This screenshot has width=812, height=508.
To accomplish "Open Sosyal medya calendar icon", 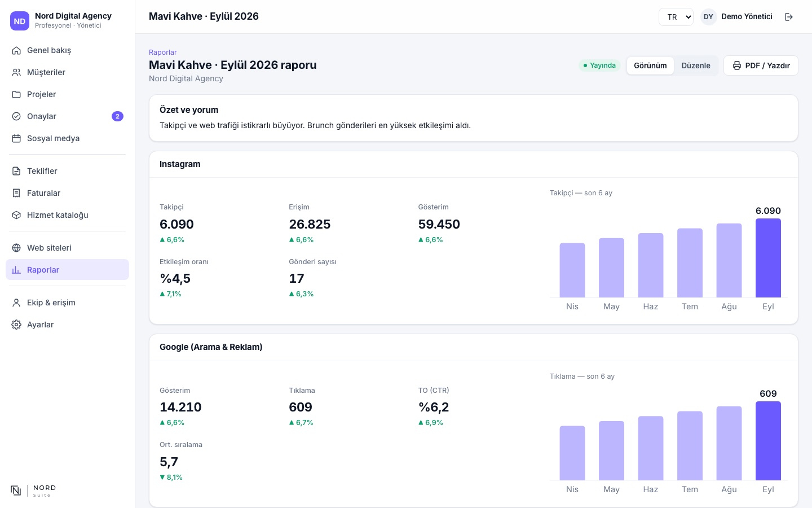I will (16, 138).
